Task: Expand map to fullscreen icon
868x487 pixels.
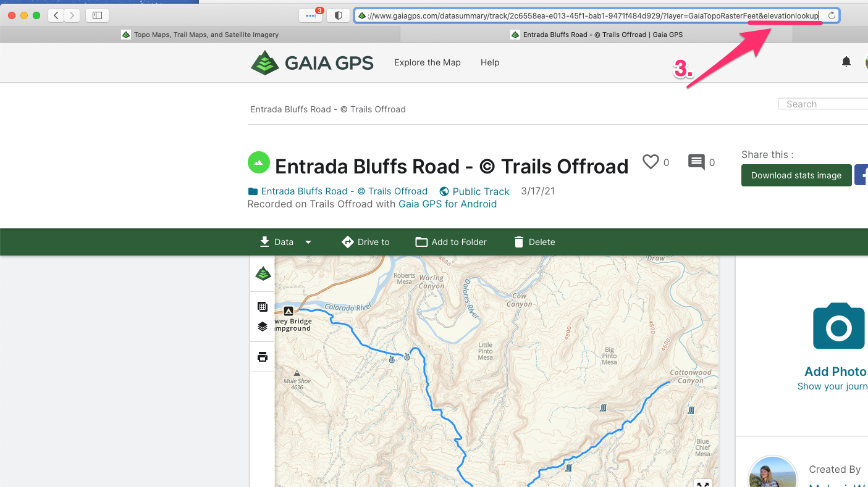Action: (x=703, y=483)
